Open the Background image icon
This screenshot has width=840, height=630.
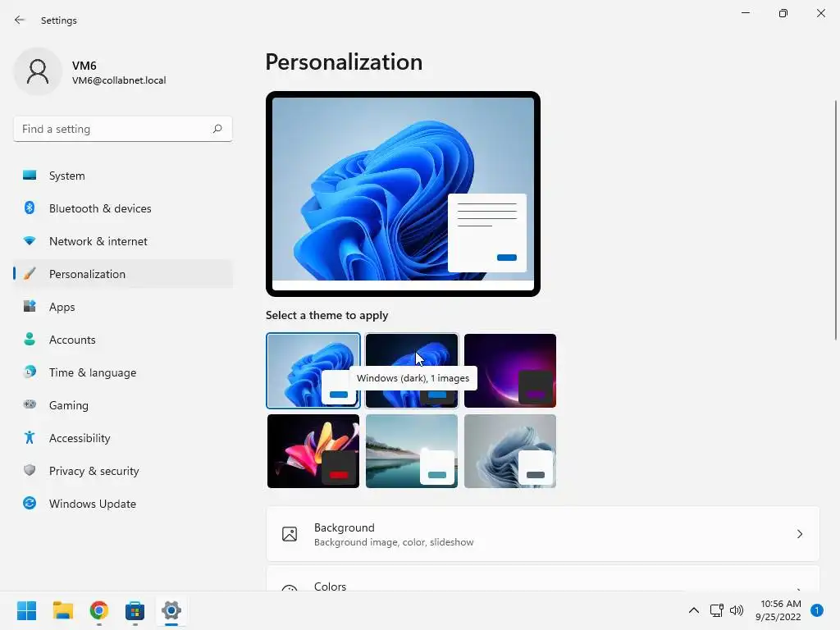pyautogui.click(x=290, y=534)
